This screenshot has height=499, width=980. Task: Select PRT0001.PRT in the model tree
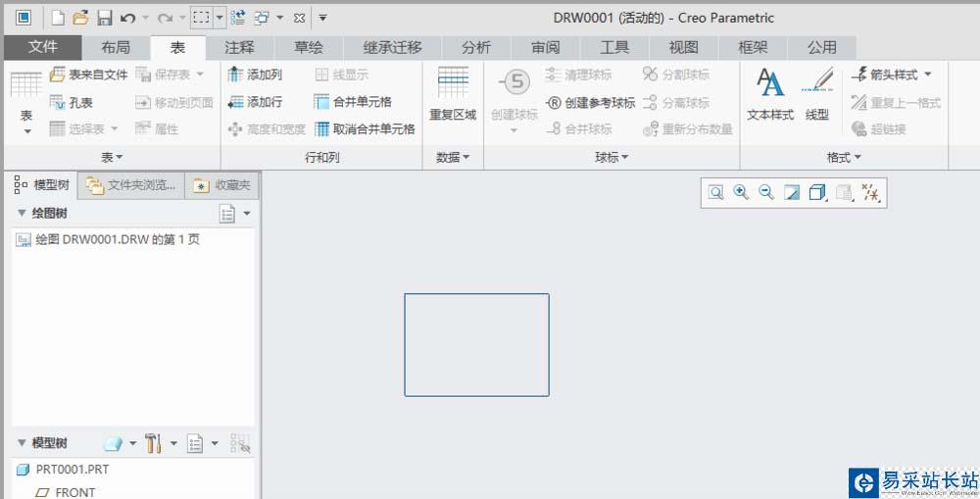[x=63, y=469]
